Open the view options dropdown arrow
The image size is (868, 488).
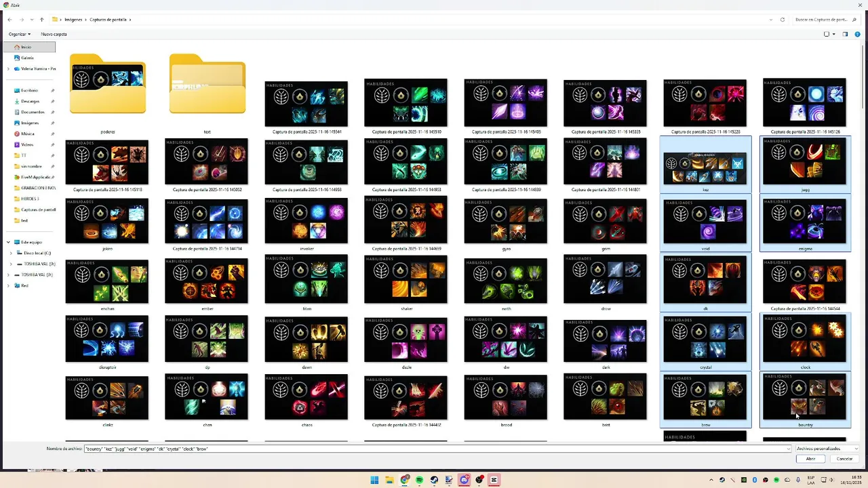coord(834,34)
